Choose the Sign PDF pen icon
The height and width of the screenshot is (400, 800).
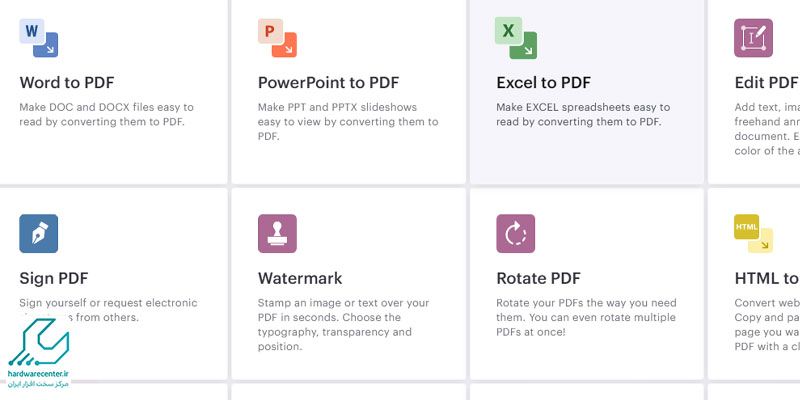[39, 234]
